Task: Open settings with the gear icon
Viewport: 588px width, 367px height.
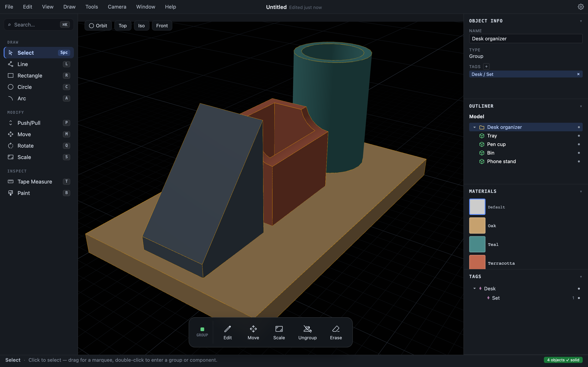Action: point(580,7)
